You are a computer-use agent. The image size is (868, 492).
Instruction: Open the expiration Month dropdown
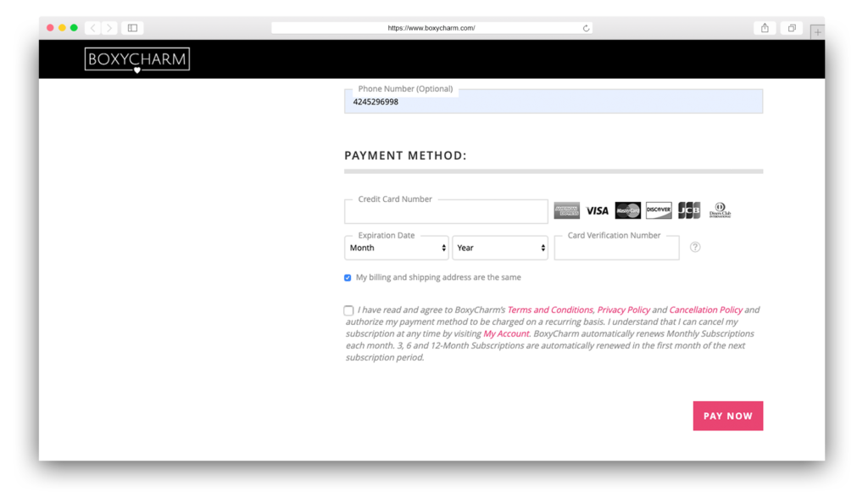pos(397,248)
